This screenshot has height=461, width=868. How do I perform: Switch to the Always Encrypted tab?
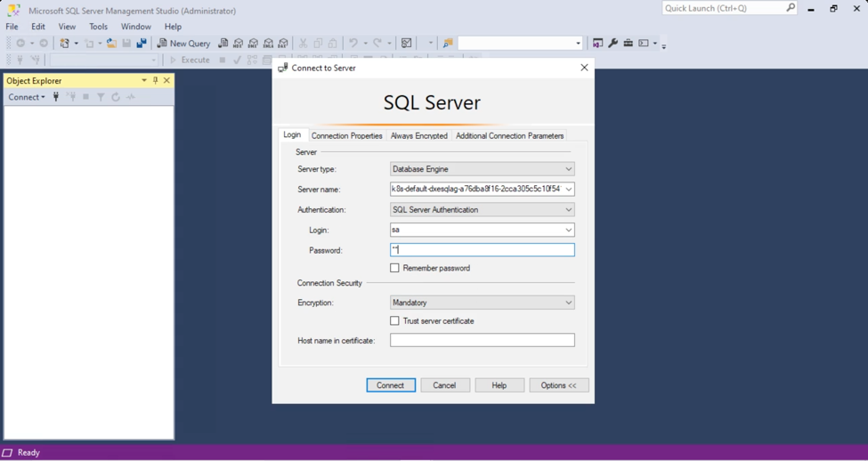tap(419, 135)
